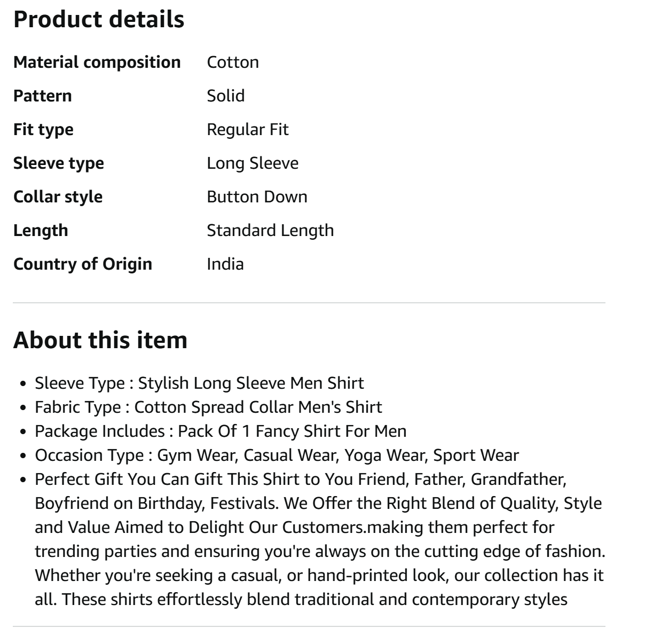Click the Country of Origin label
Image resolution: width=661 pixels, height=644 pixels.
coord(83,264)
